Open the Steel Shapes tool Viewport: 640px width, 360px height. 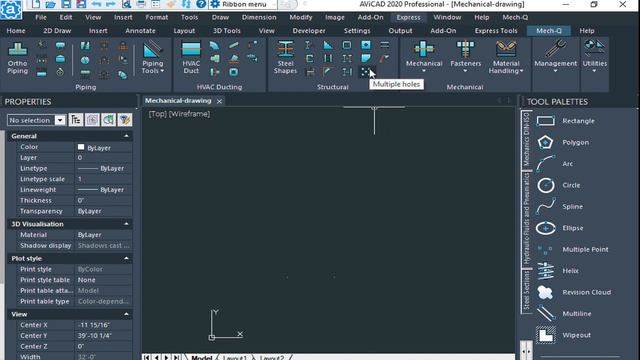(285, 58)
